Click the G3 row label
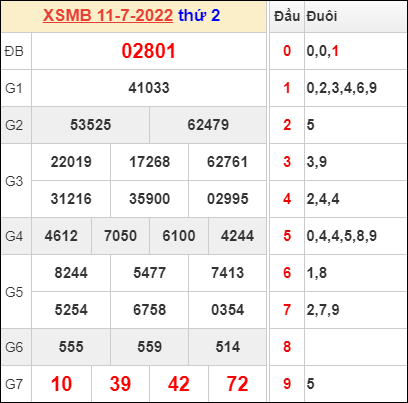 tap(14, 181)
